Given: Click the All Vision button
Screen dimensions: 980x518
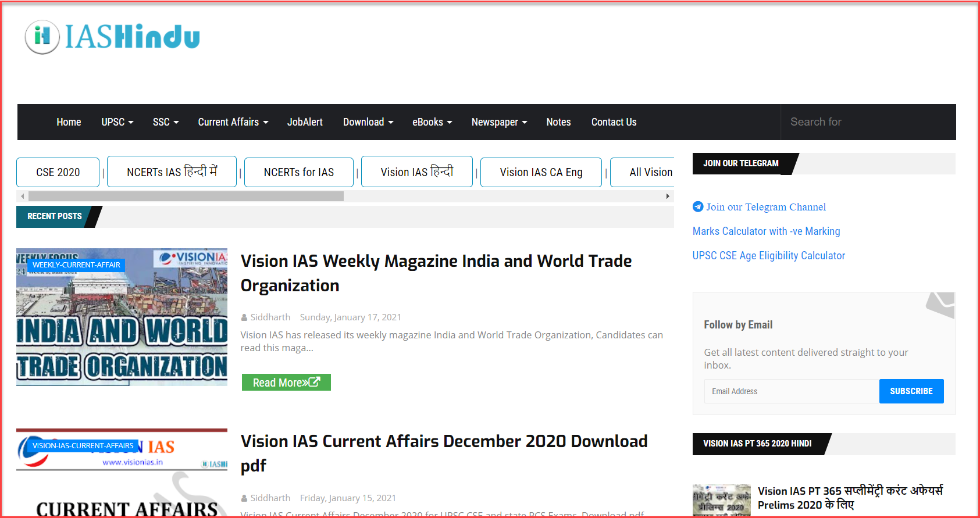Looking at the screenshot, I should point(643,172).
